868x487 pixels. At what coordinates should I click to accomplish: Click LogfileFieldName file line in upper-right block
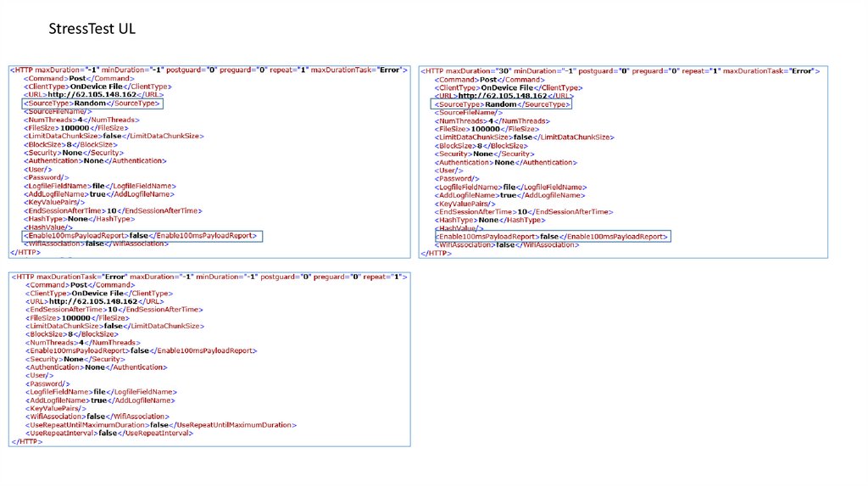510,188
